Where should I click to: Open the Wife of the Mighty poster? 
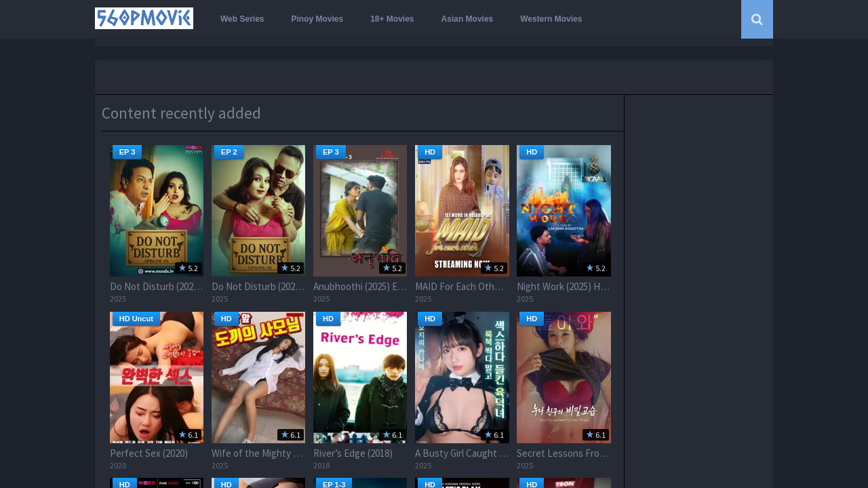pyautogui.click(x=258, y=378)
